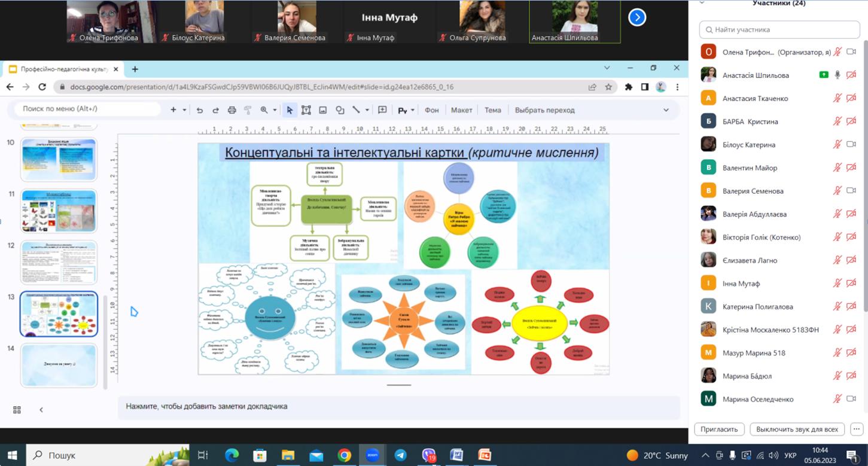Select the Shape tool icon
The height and width of the screenshot is (466, 868).
click(x=340, y=110)
